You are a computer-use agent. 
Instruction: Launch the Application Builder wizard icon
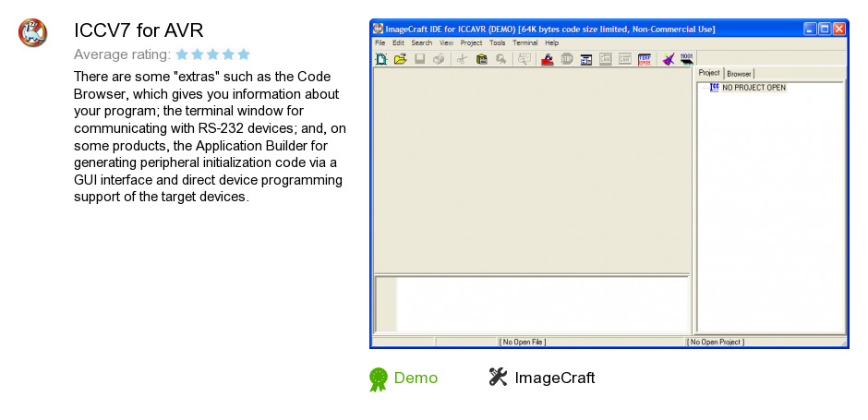tap(669, 59)
